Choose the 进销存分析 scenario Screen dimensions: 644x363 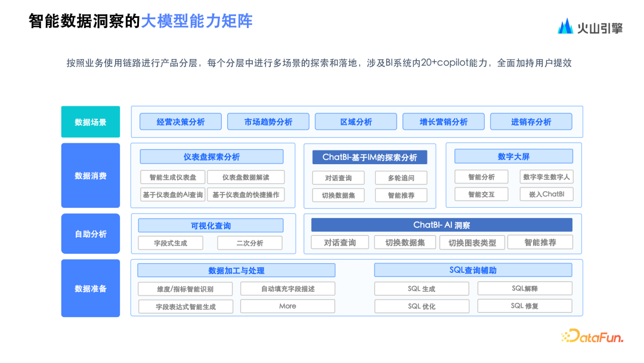coord(531,122)
